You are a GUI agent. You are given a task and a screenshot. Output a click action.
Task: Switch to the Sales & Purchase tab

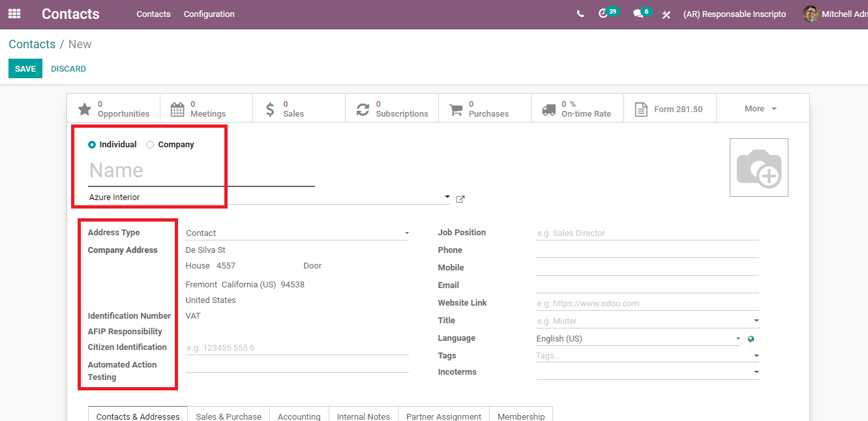[228, 416]
